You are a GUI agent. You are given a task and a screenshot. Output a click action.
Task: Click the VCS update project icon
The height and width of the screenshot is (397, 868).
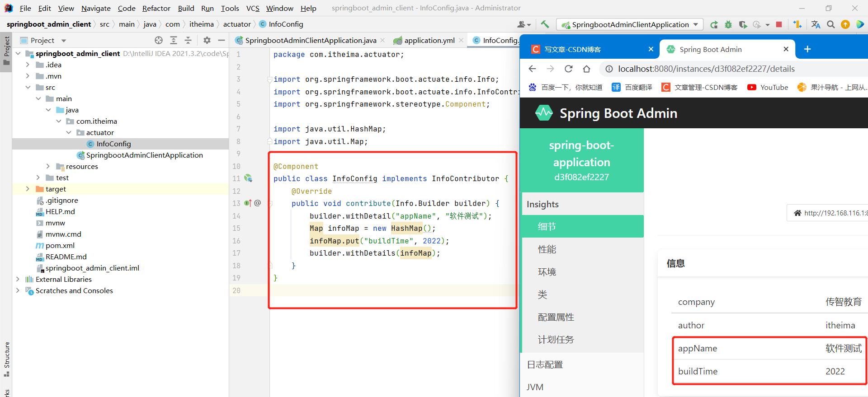797,24
